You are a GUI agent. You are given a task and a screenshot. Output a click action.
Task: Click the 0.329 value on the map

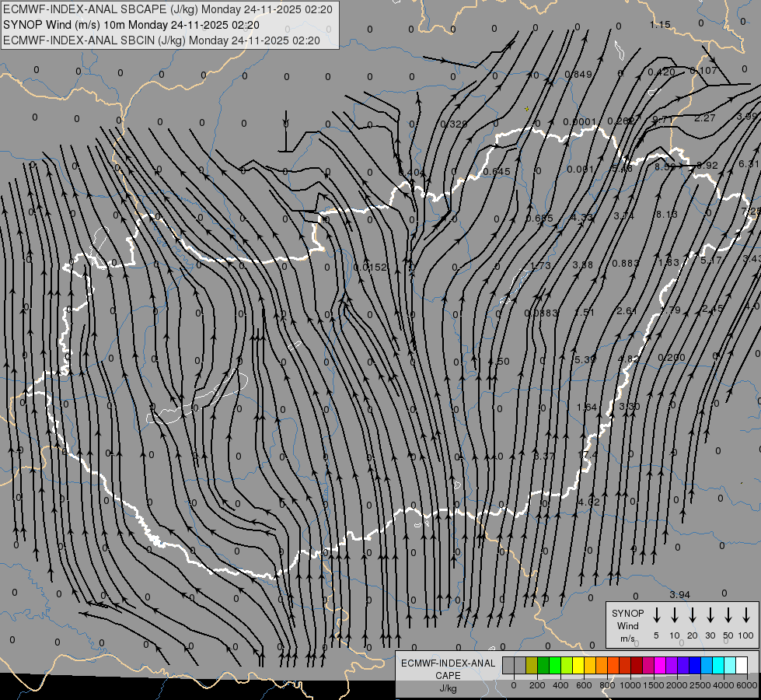[454, 124]
